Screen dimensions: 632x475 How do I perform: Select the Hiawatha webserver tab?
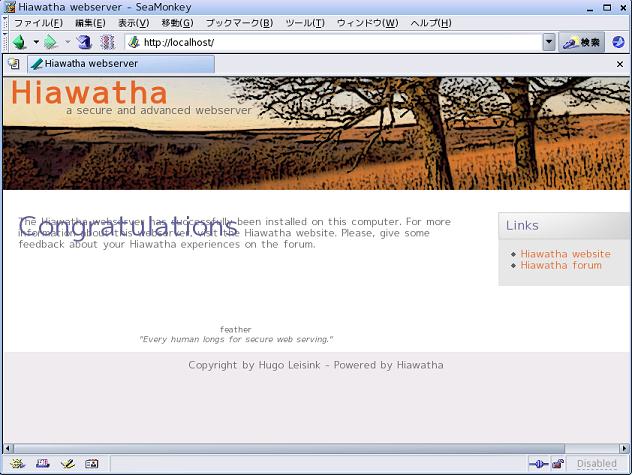pos(121,64)
